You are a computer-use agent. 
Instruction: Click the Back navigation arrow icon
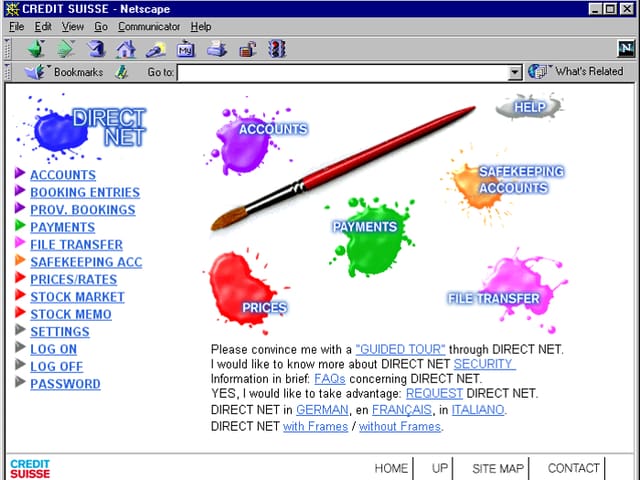click(37, 49)
